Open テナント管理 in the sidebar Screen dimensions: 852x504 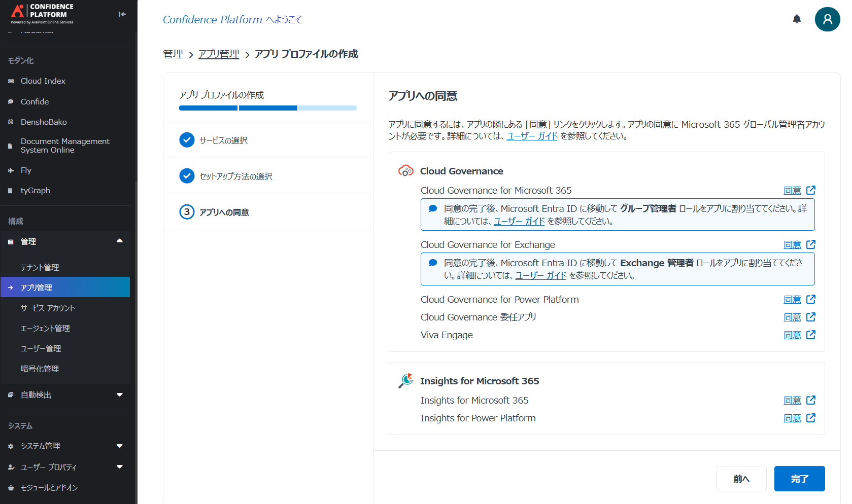point(40,267)
